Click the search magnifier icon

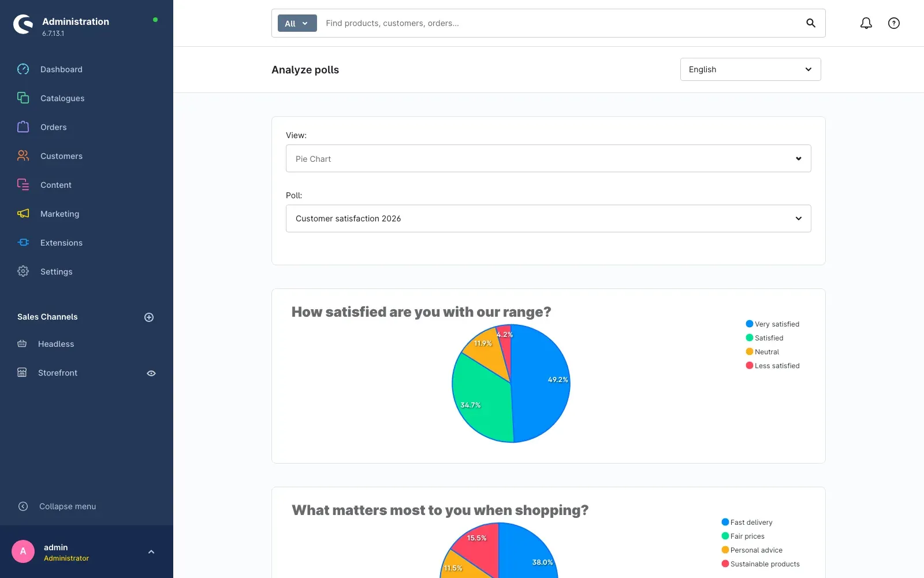click(x=811, y=23)
